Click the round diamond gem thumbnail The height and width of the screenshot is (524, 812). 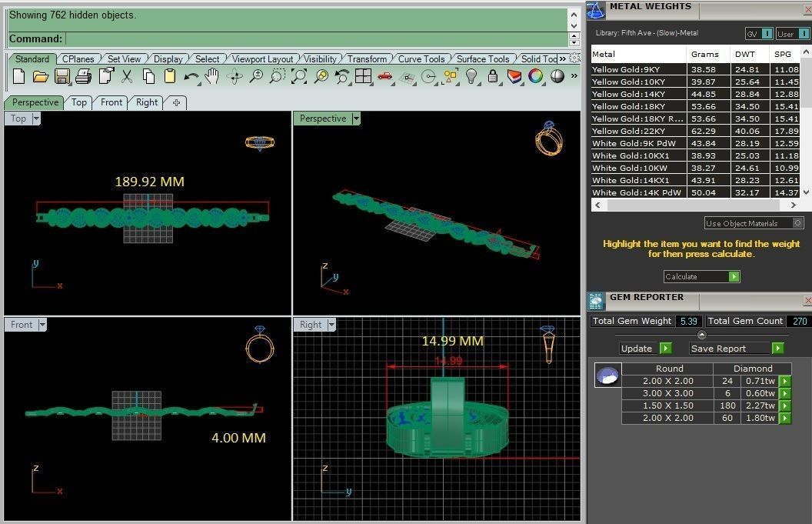point(607,375)
